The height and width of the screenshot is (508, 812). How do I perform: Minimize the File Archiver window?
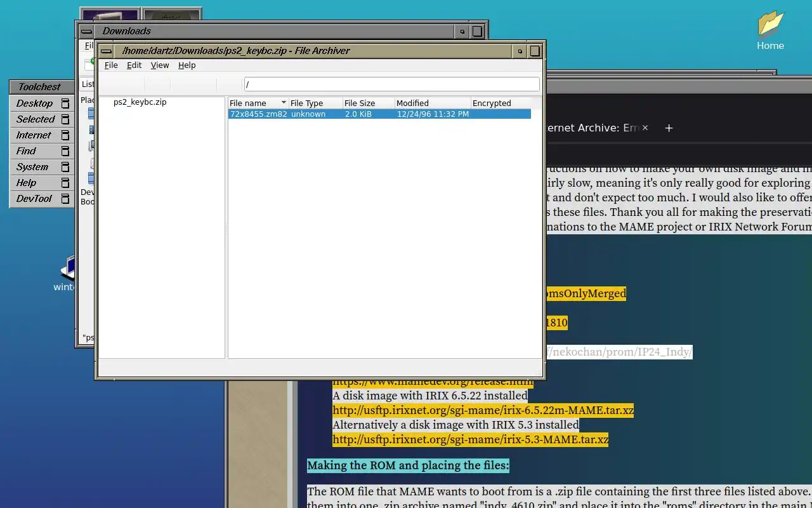520,51
